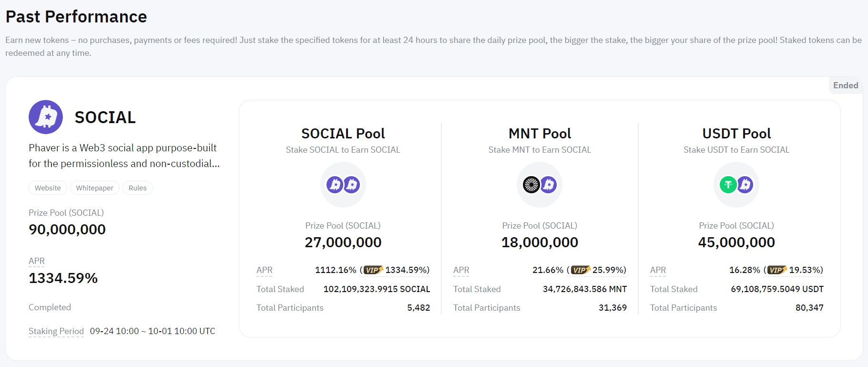Click the underlined Staking Period label

(56, 331)
